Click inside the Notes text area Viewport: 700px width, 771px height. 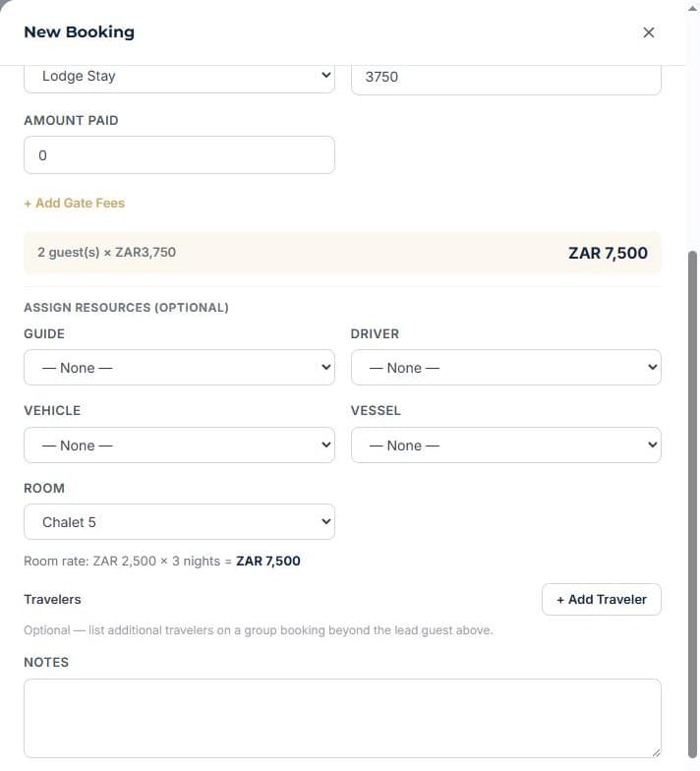click(x=342, y=718)
